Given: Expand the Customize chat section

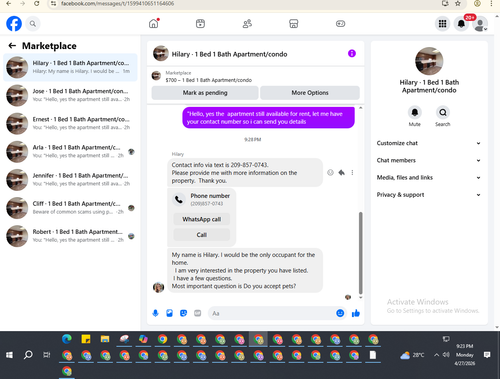Looking at the screenshot, I should pos(429,143).
